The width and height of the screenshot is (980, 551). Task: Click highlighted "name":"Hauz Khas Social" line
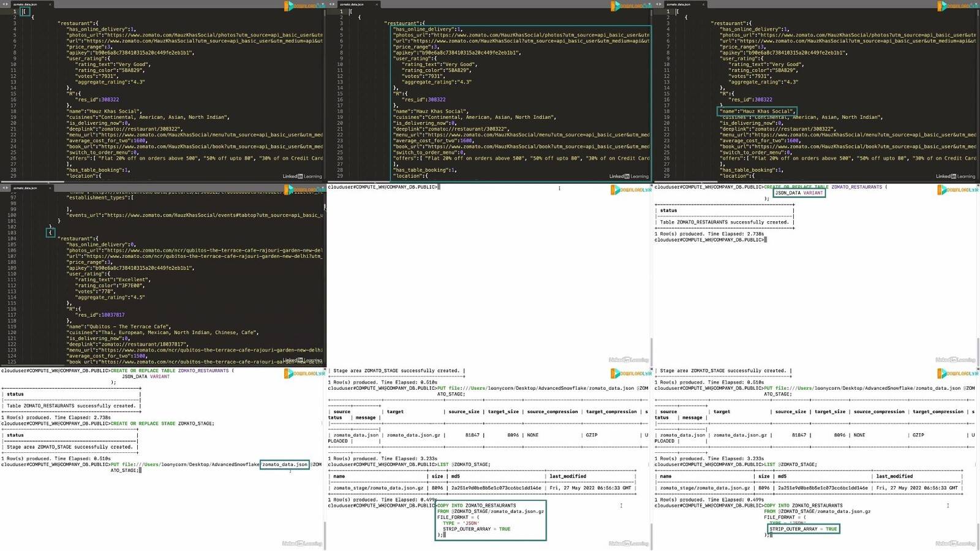click(756, 112)
